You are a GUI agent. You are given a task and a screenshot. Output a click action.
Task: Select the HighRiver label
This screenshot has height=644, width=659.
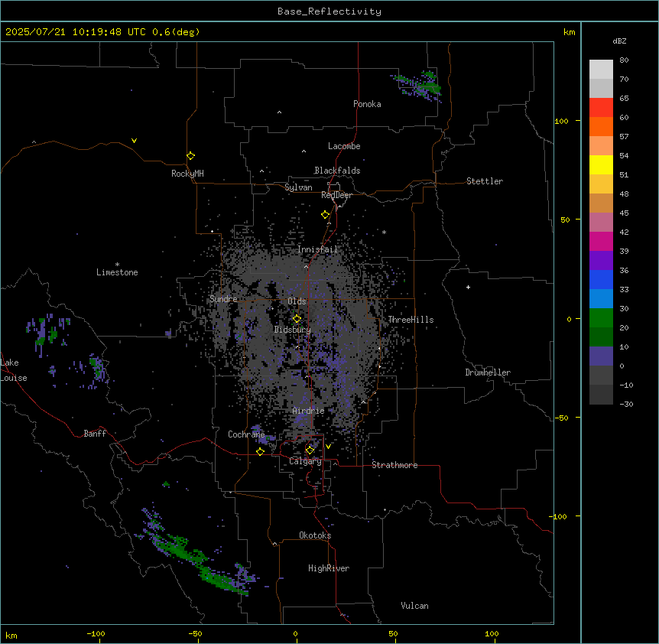coord(329,568)
